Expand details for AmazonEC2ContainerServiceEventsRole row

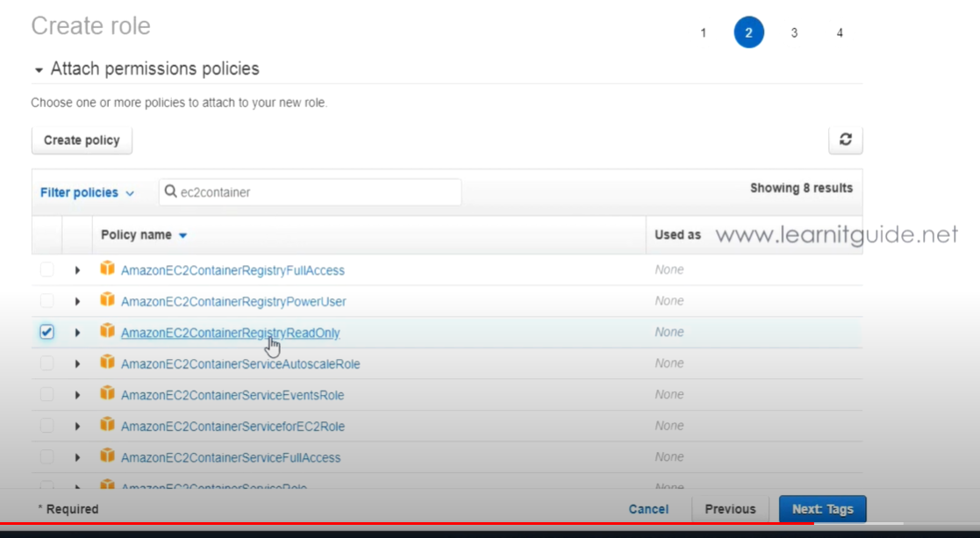coord(77,395)
